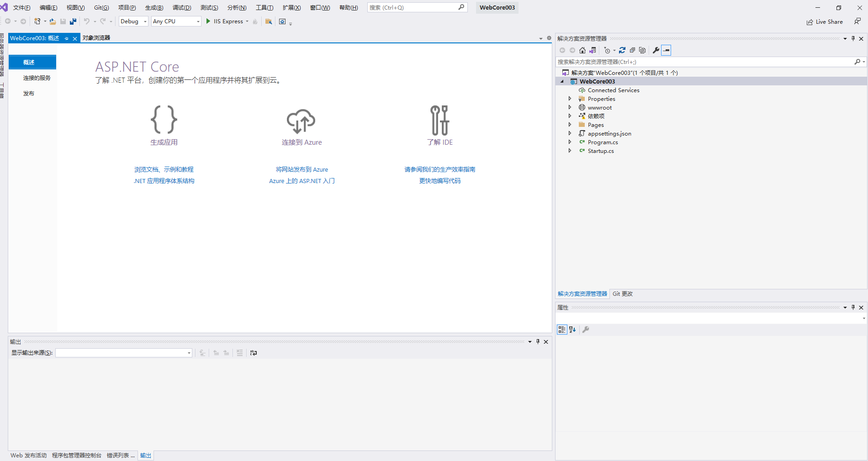Click the Solution Explorer search magnifier icon
This screenshot has width=868, height=461.
[x=857, y=62]
